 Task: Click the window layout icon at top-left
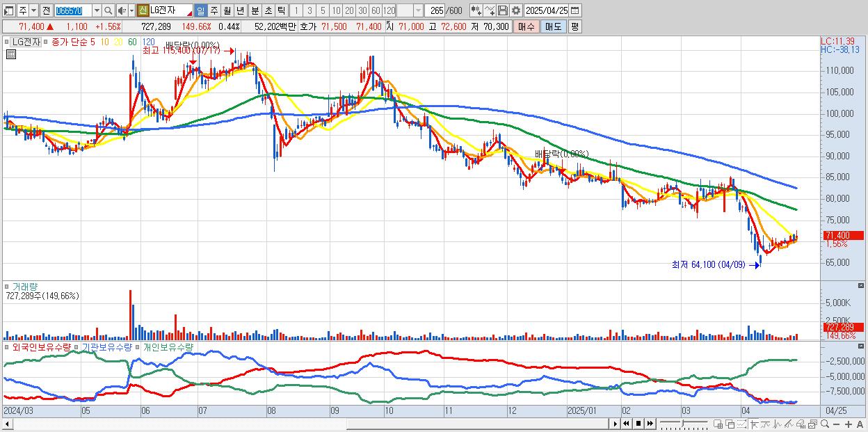[9, 10]
